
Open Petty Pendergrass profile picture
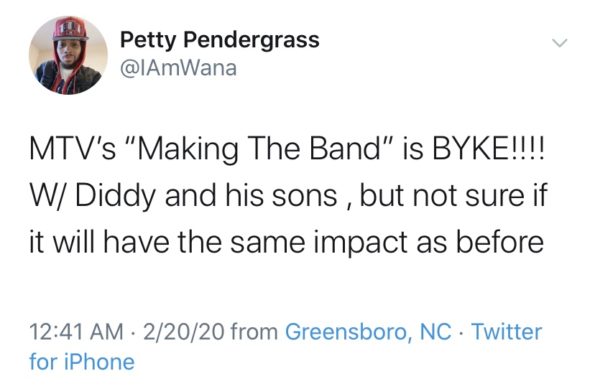pyautogui.click(x=68, y=55)
